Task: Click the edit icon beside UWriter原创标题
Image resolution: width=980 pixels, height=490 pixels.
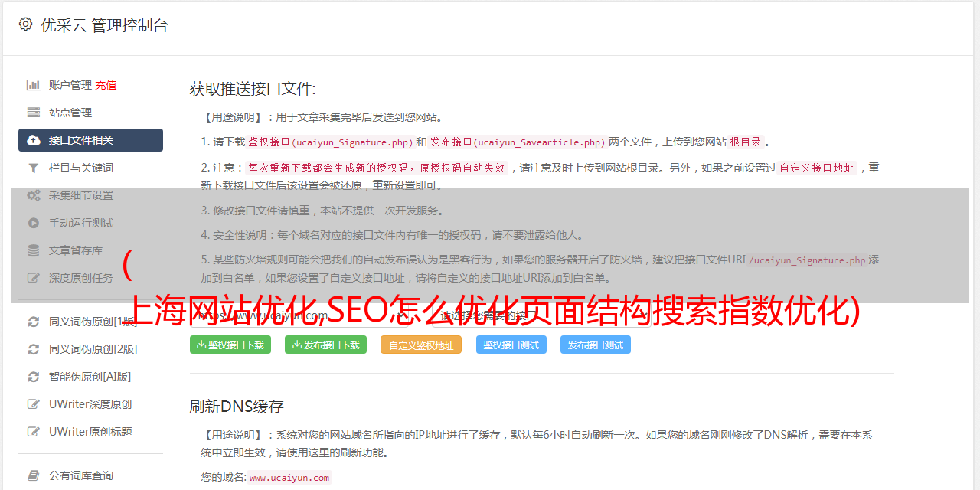Action: coord(34,432)
